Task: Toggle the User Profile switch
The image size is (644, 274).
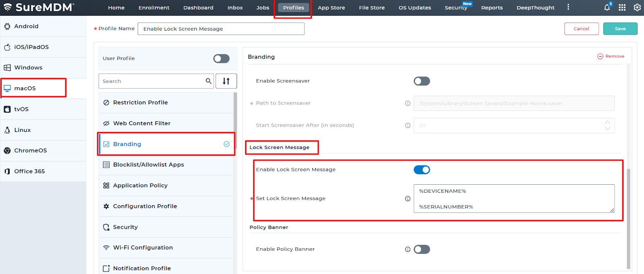Action: point(221,59)
